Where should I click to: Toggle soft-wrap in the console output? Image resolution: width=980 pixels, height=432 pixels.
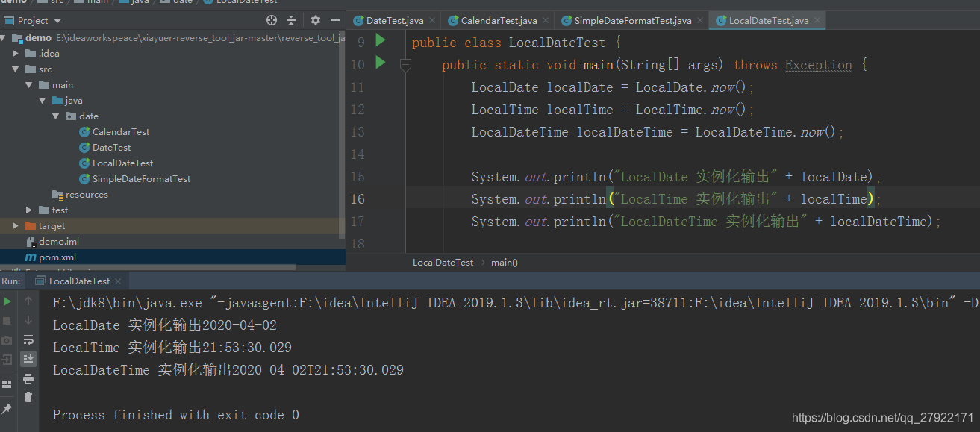tap(28, 340)
